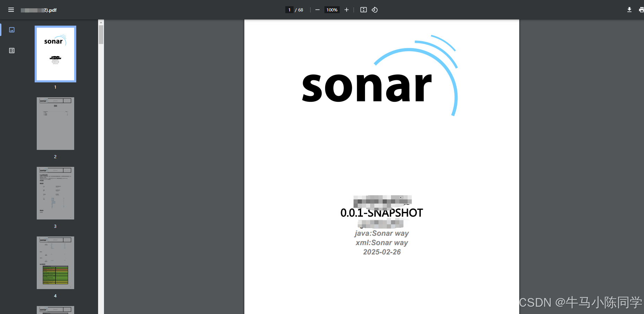The width and height of the screenshot is (644, 314).
Task: Click the thumbnail sidebar scrollbar handle
Action: [x=101, y=35]
